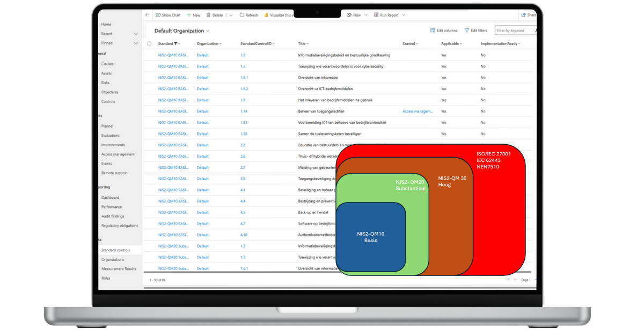
Task: Select title 'Samen de toeleveringsketen beveiligen'
Action: tap(330, 134)
